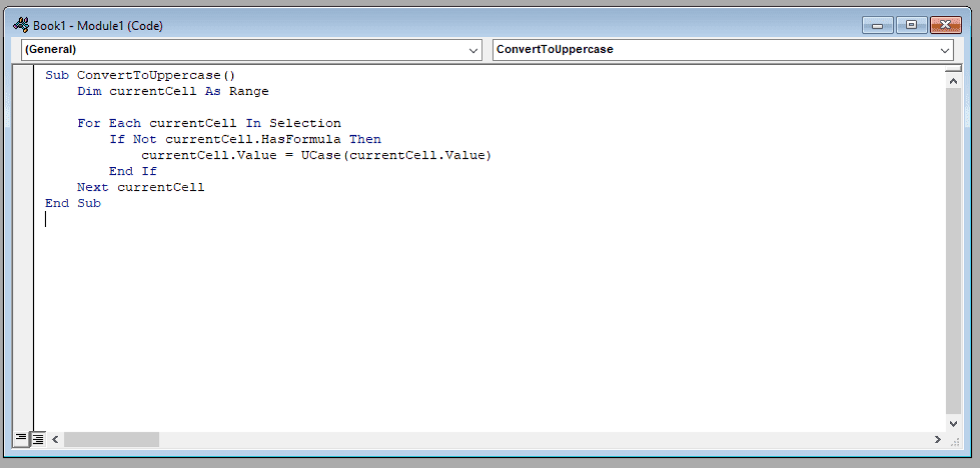The width and height of the screenshot is (980, 468).
Task: Open the ConvertToUppercase procedure dropdown
Action: [945, 50]
